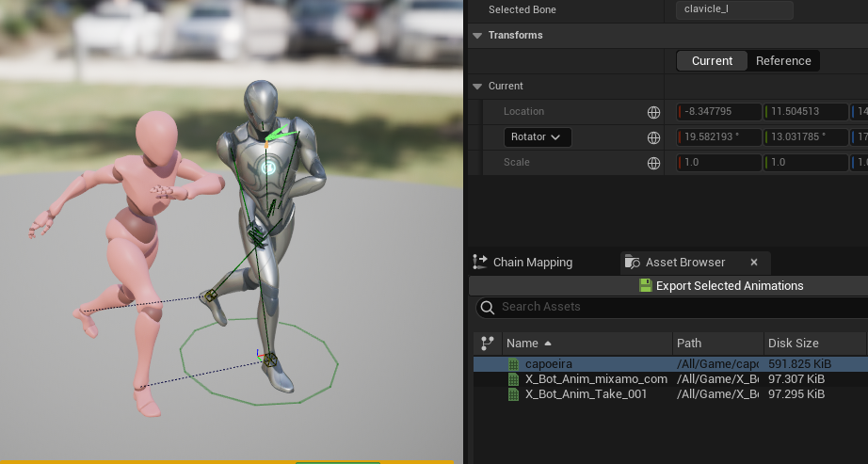
Task: Click the green save icon on Export button
Action: click(x=646, y=286)
